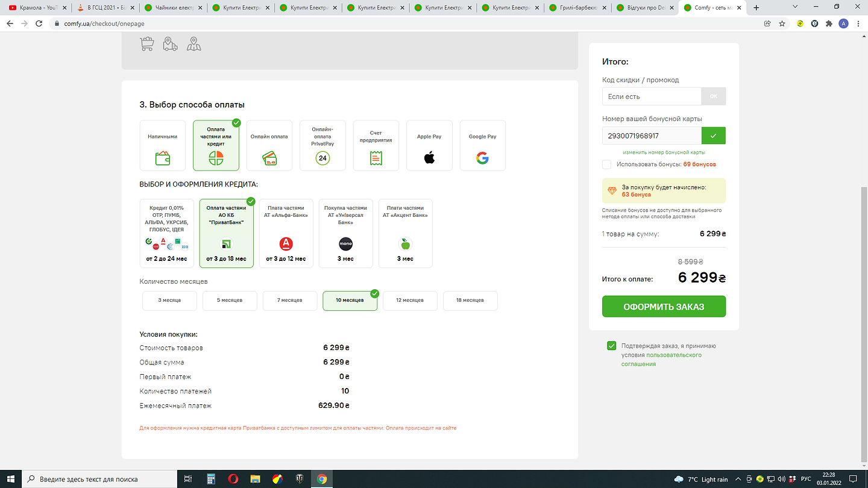
Task: Choose Google Pay payment method
Action: [x=482, y=146]
